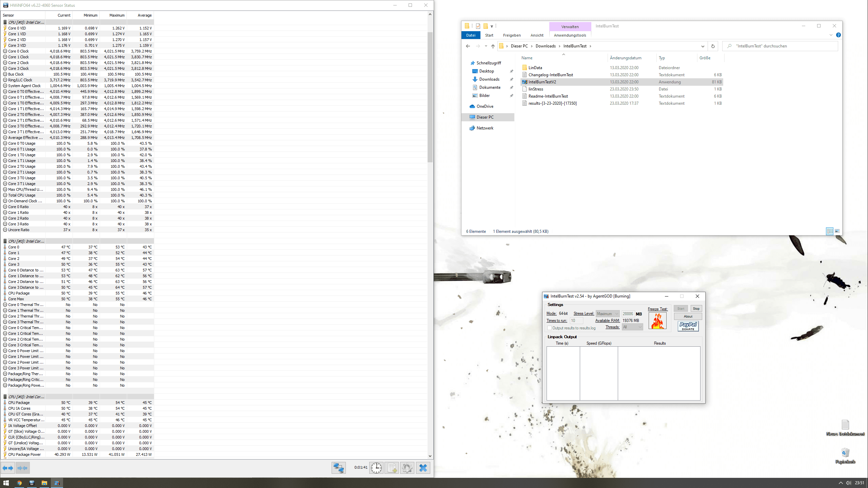Open Explorer help question mark icon
This screenshot has width=868, height=488.
(839, 35)
